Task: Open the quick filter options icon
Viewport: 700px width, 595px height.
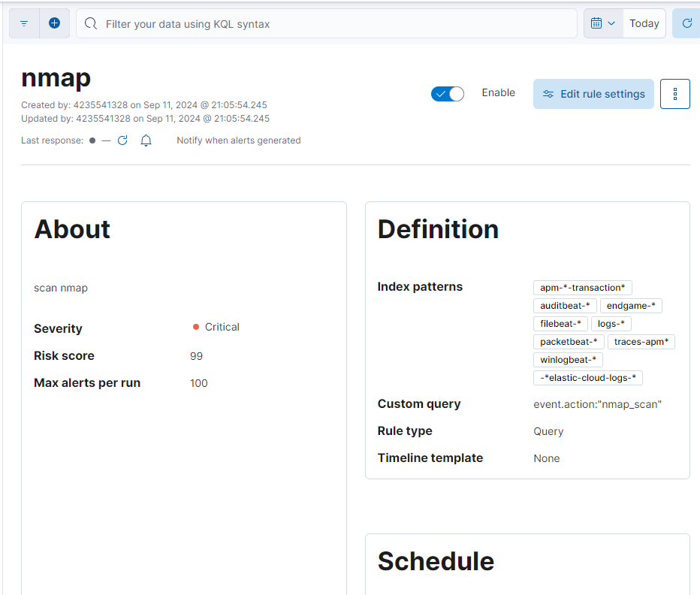Action: pyautogui.click(x=23, y=23)
